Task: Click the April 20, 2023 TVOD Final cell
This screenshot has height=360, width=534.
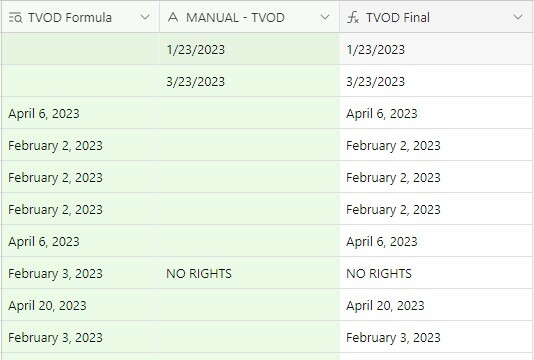Action: click(436, 305)
